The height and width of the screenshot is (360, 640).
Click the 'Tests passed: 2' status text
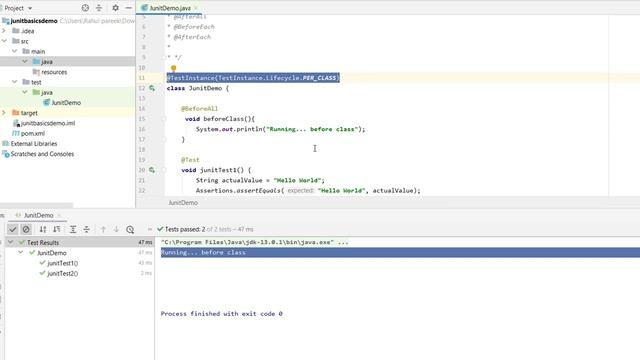click(185, 229)
